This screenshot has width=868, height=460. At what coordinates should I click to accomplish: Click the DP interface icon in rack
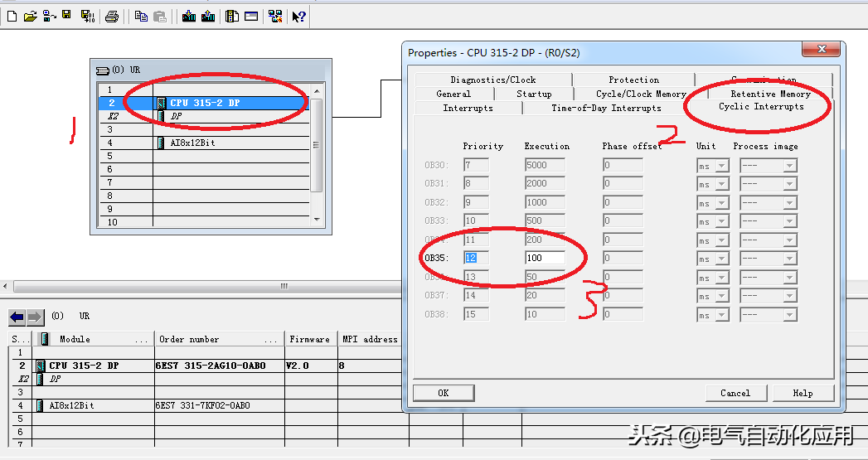click(x=161, y=116)
